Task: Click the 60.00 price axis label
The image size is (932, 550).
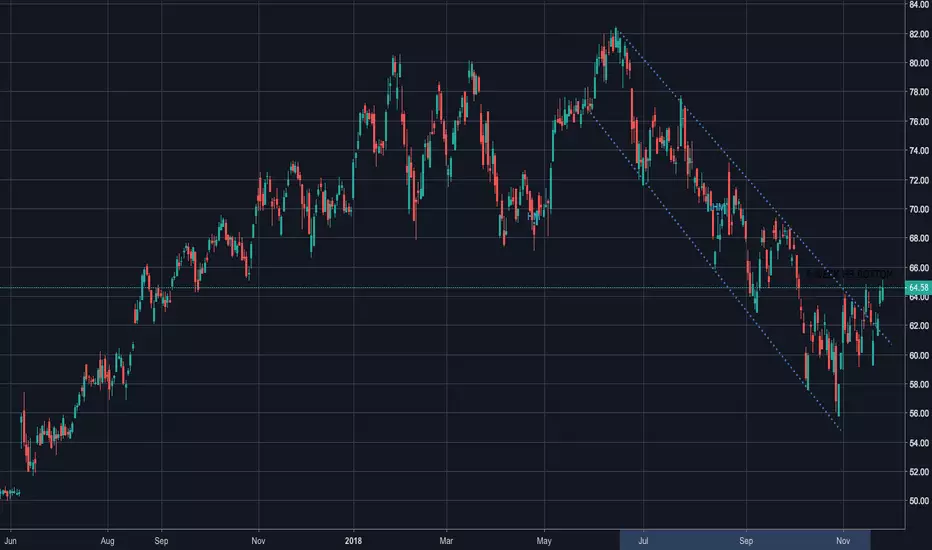Action: 919,356
